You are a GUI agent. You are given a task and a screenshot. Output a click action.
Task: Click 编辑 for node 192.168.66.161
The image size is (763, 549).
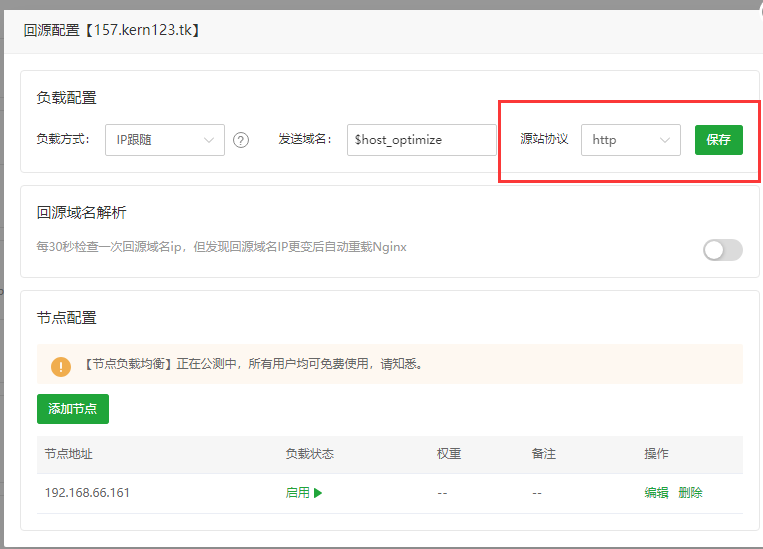[656, 493]
